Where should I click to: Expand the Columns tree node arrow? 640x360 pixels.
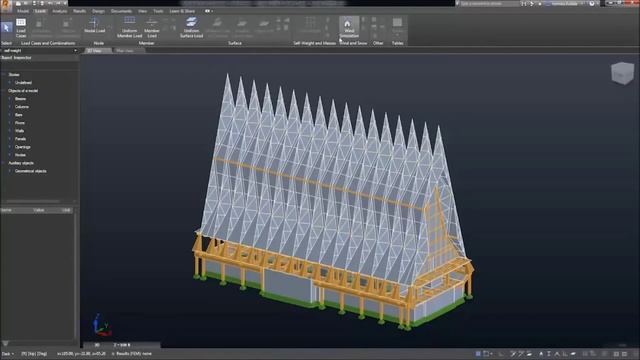tap(10, 107)
